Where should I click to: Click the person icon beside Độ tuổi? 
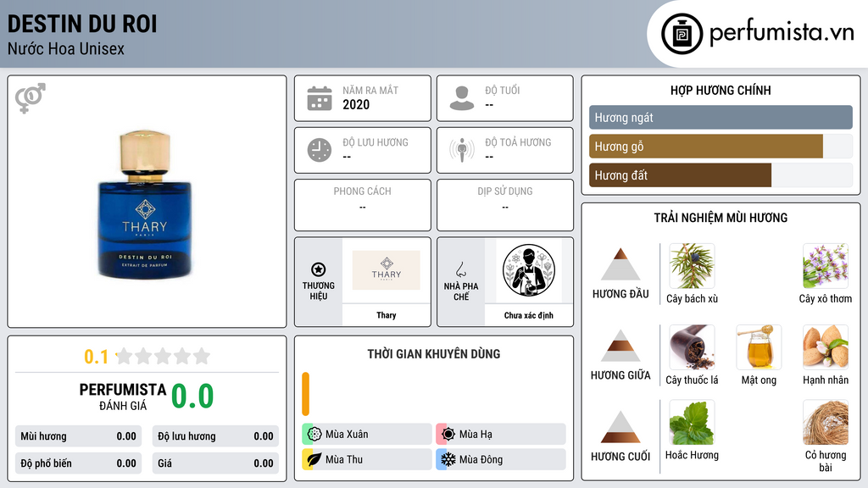pos(462,98)
